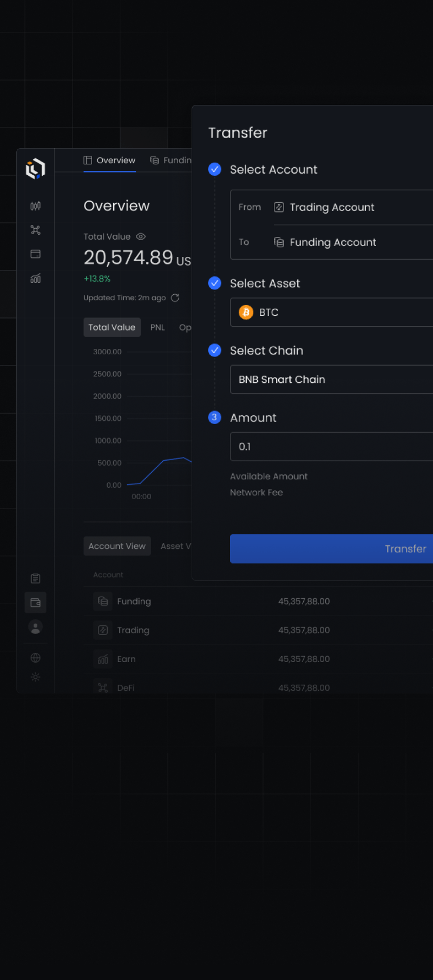
Task: Open the DeFi nodes icon in sidebar
Action: 35,230
